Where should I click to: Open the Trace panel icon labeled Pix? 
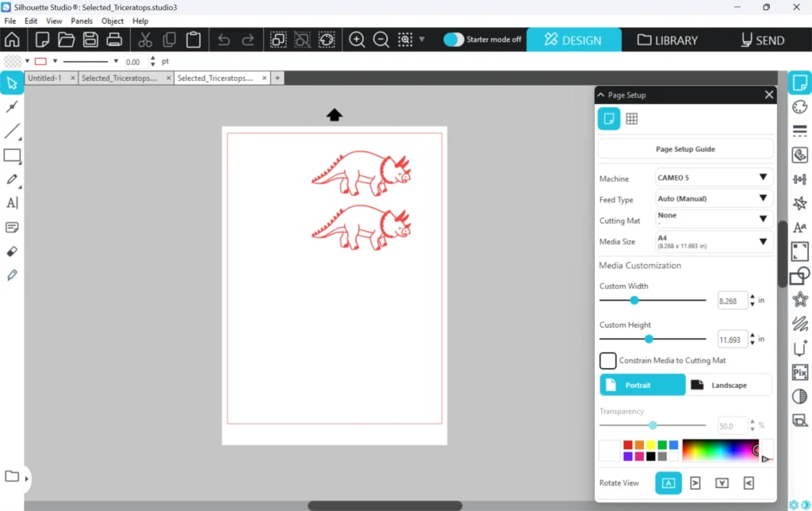coord(800,372)
